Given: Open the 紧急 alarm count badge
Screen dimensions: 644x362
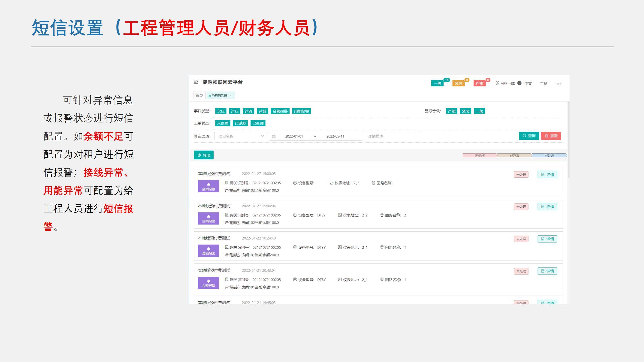Looking at the screenshot, I should coord(458,83).
